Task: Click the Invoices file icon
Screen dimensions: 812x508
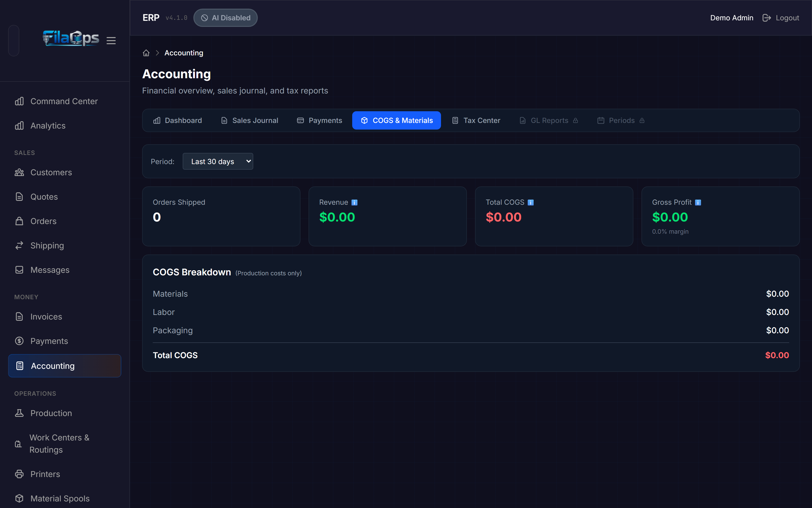Action: 20,316
